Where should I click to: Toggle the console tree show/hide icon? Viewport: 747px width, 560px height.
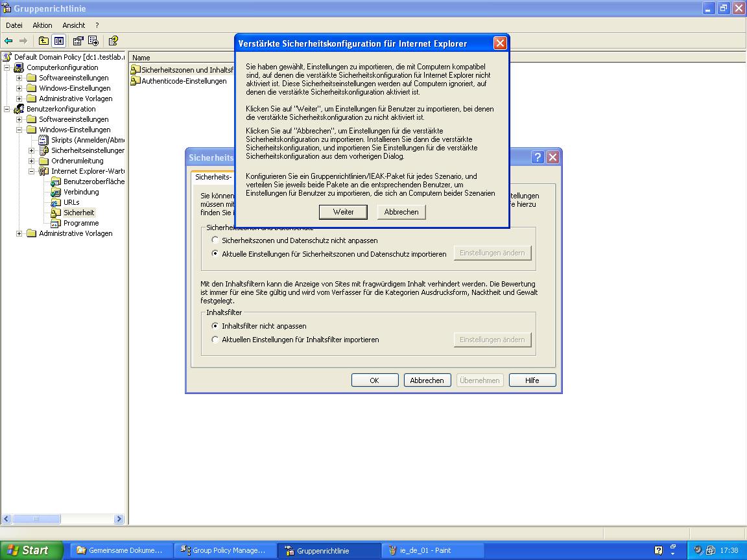59,41
